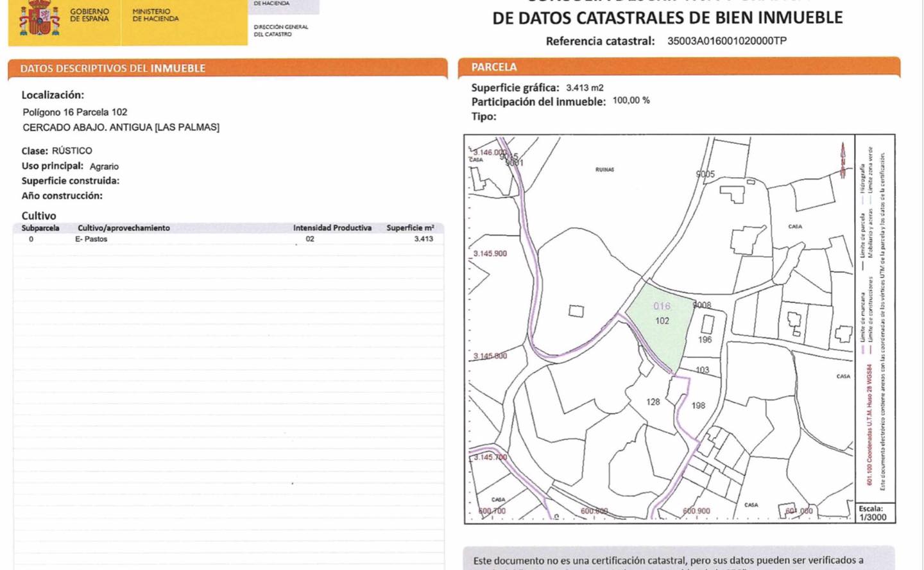Click the Escala 1/3000 box

873,513
